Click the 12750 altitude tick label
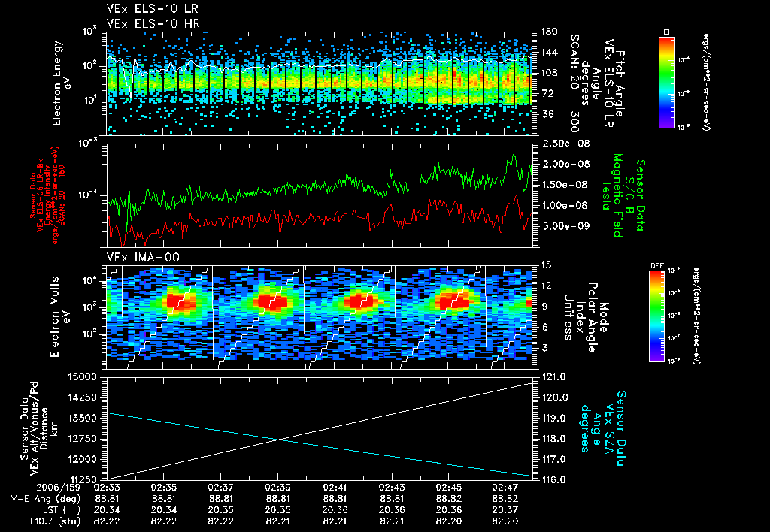This screenshot has height=532, width=770. click(x=81, y=439)
